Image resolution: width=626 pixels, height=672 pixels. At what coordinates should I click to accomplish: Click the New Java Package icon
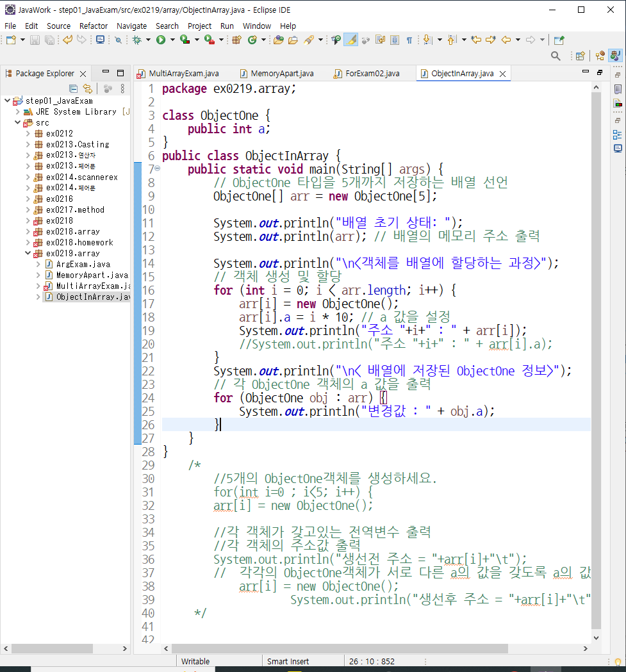[236, 40]
